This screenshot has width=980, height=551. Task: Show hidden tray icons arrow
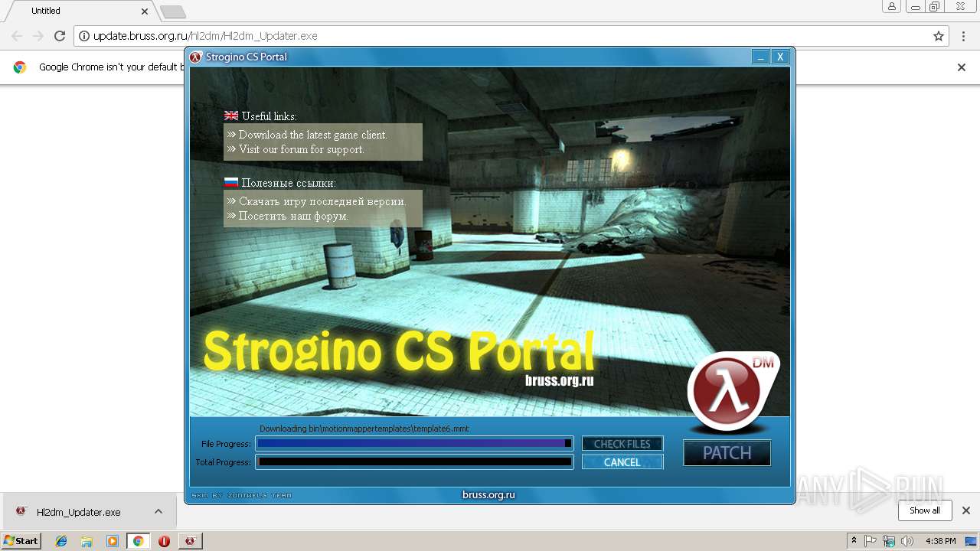[x=854, y=541]
